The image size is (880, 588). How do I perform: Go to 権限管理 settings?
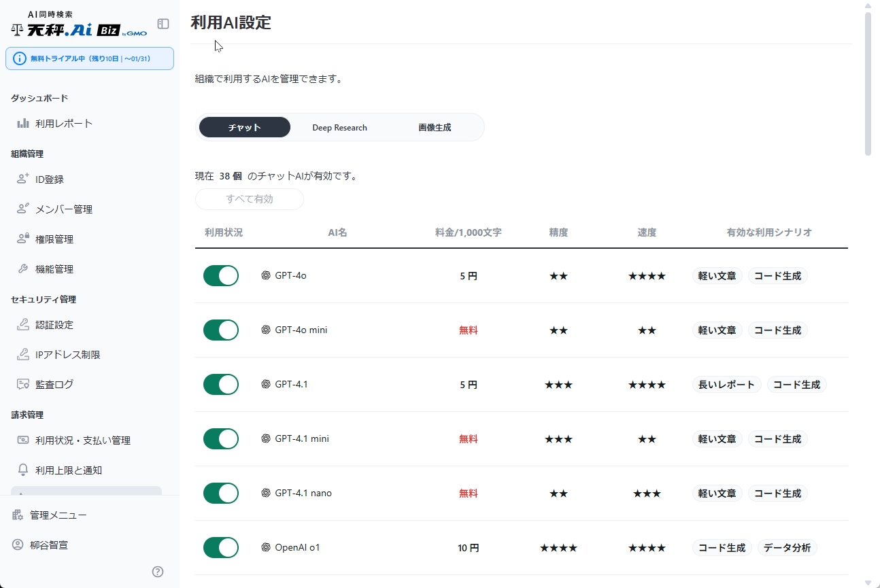(x=54, y=239)
